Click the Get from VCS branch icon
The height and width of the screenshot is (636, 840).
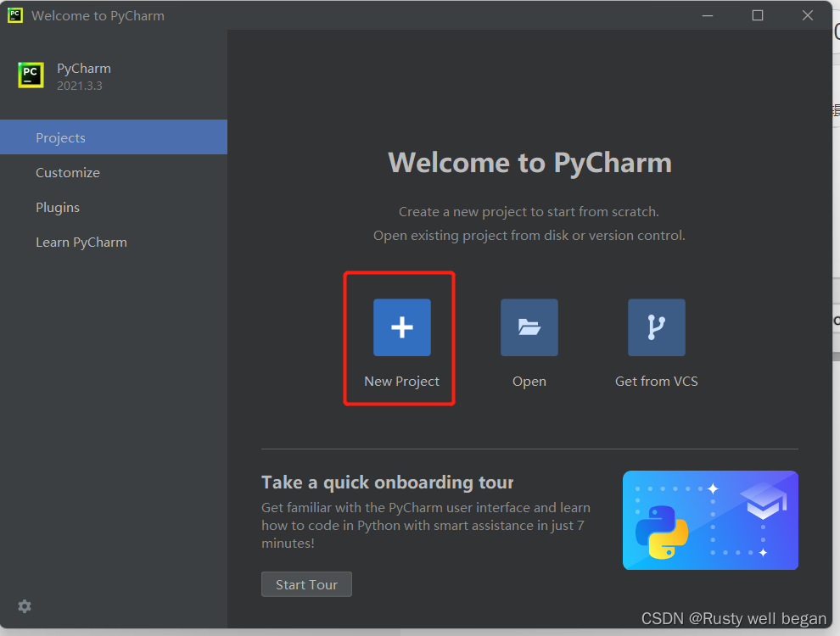(x=656, y=327)
